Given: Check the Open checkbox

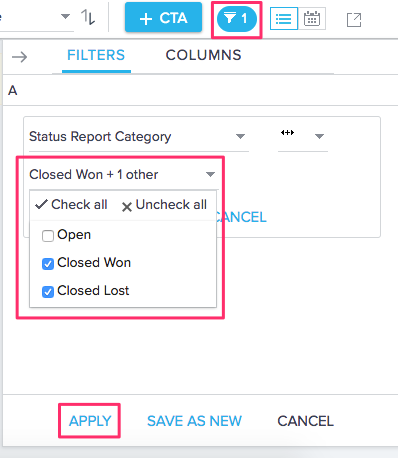Looking at the screenshot, I should pyautogui.click(x=48, y=236).
